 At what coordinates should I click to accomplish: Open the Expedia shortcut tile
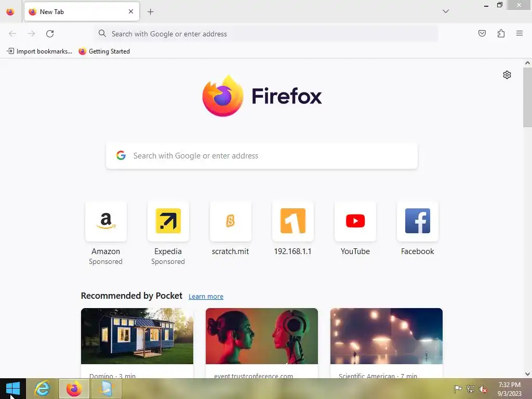(168, 221)
